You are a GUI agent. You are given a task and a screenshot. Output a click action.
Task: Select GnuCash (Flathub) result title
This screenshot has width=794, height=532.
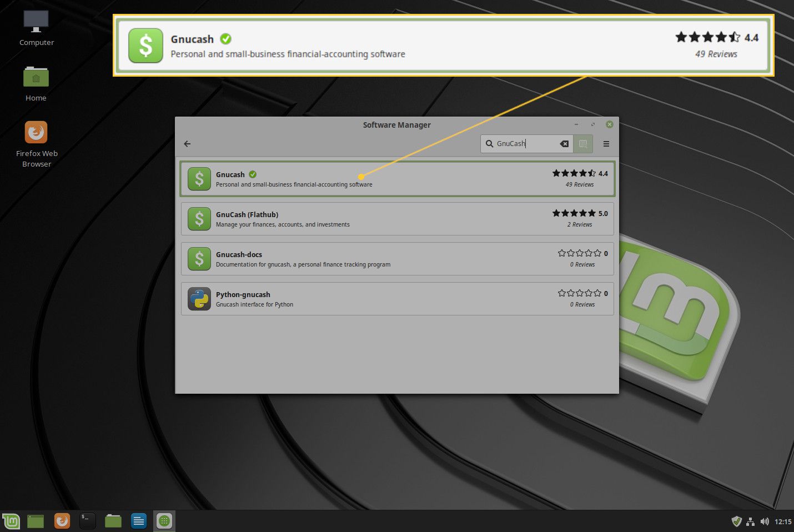(x=247, y=214)
